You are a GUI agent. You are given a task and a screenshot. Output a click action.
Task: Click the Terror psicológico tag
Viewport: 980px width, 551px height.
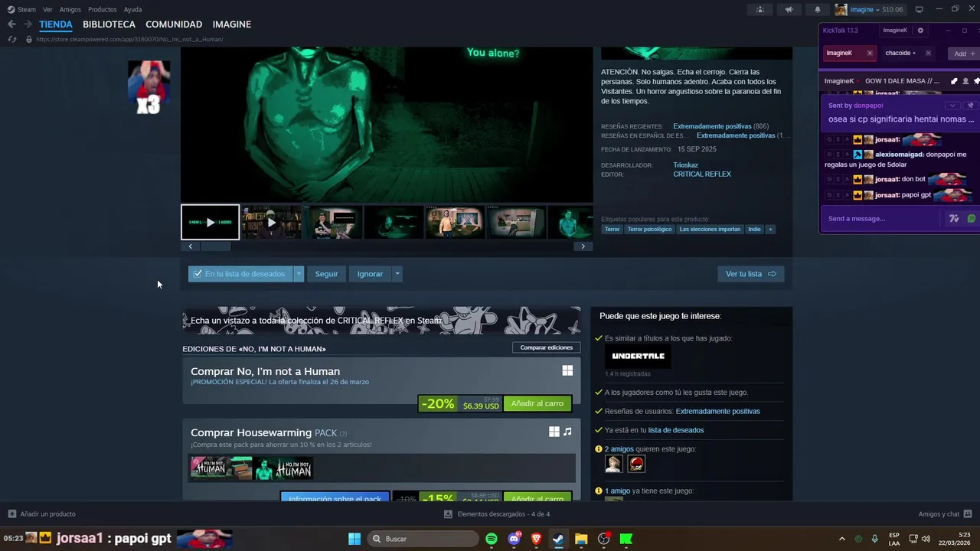[x=649, y=229]
